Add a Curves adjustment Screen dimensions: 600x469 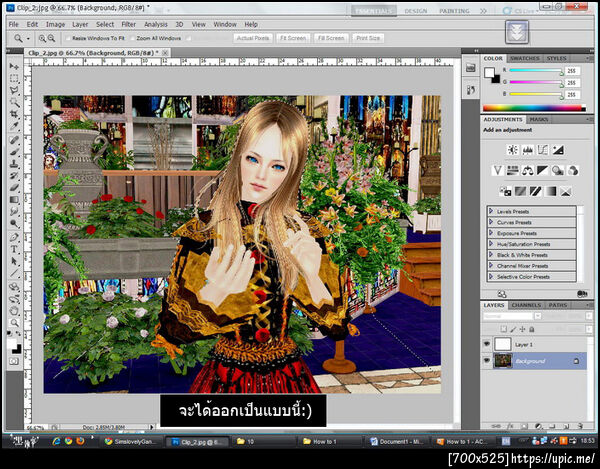click(x=543, y=150)
